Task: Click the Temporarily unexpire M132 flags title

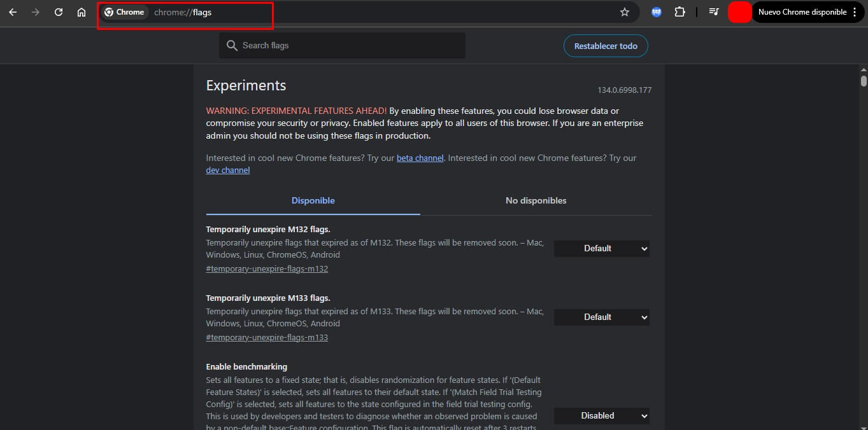Action: click(x=268, y=230)
